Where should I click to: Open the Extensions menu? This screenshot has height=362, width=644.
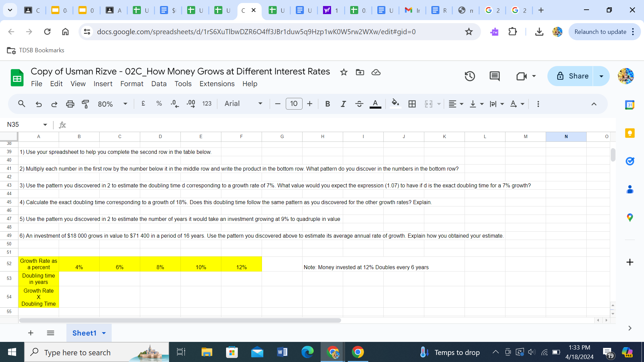coord(217,84)
